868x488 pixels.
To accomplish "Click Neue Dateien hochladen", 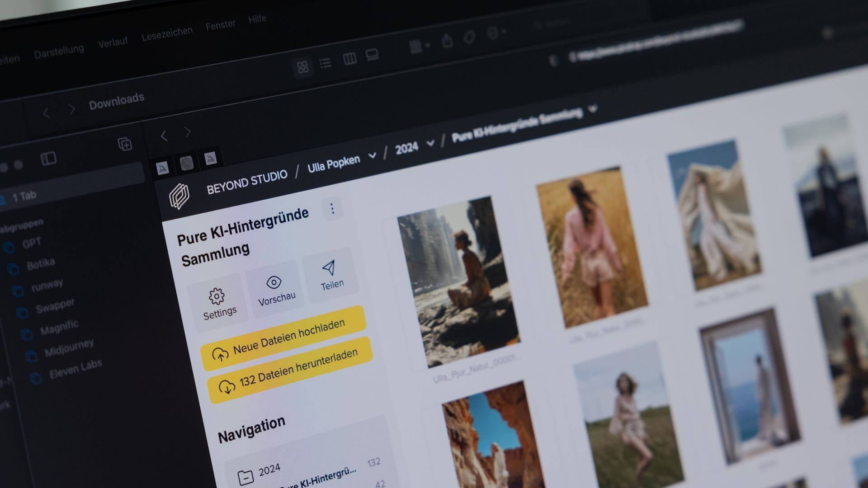I will tap(284, 339).
